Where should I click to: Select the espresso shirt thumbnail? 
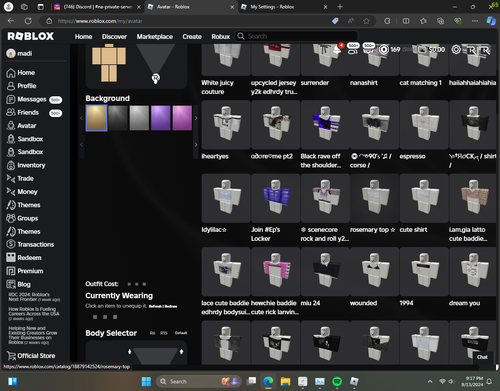tap(424, 125)
